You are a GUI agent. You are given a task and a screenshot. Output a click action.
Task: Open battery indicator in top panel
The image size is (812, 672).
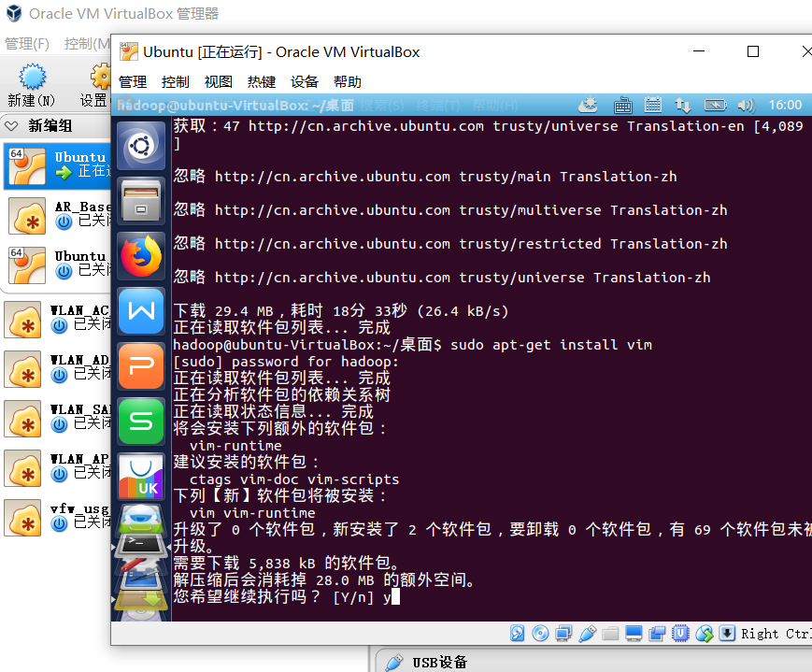tap(715, 106)
